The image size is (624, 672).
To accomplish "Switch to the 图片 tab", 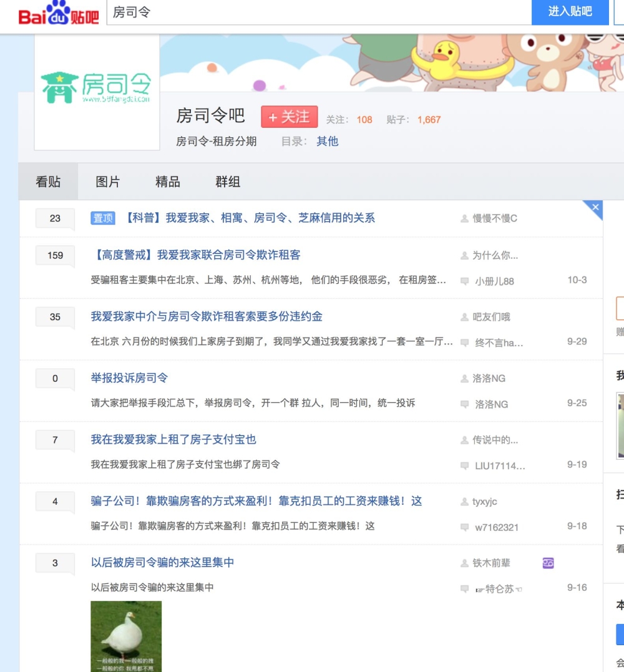I will point(107,182).
